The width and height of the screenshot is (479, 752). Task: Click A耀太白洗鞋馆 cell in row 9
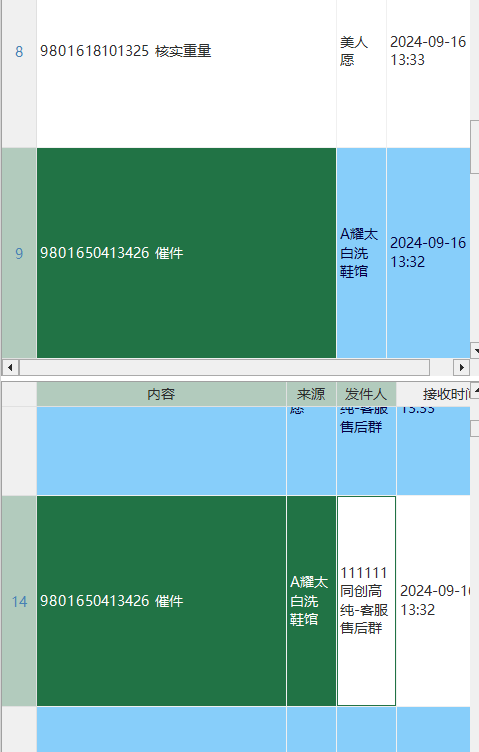click(362, 253)
